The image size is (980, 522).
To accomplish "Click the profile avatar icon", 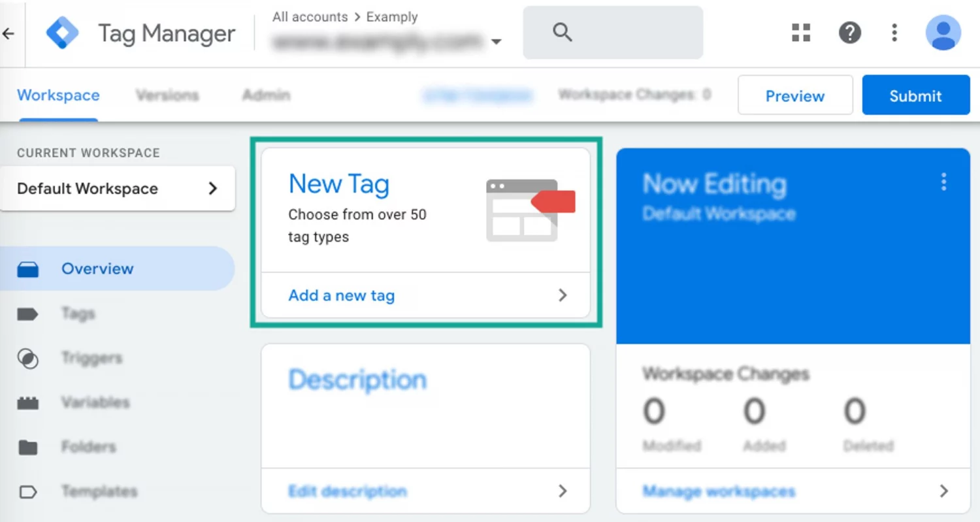I will click(942, 33).
